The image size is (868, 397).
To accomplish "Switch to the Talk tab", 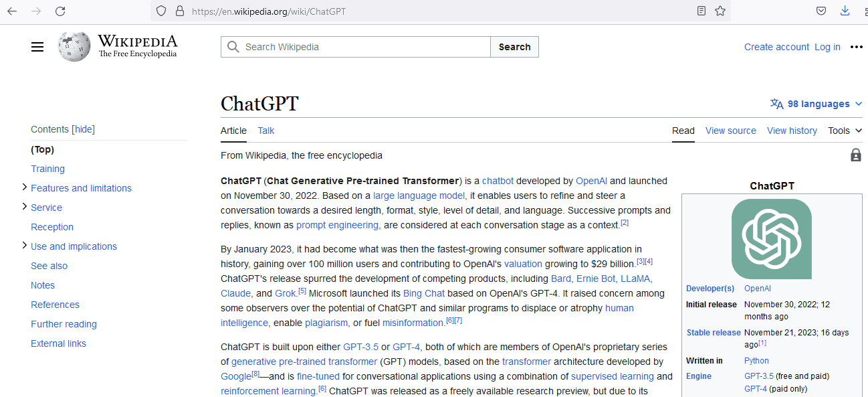I will click(265, 131).
